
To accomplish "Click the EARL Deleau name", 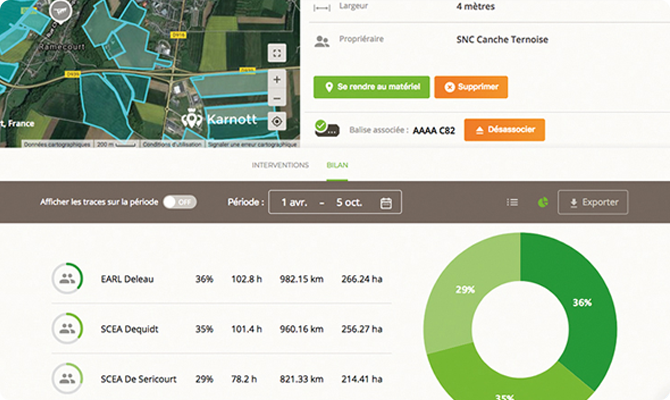I will coord(127,279).
